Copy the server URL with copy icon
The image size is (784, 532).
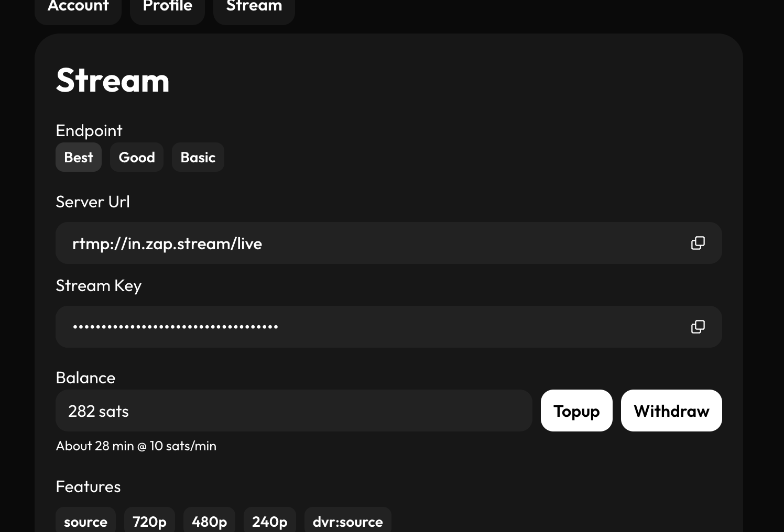coord(698,243)
